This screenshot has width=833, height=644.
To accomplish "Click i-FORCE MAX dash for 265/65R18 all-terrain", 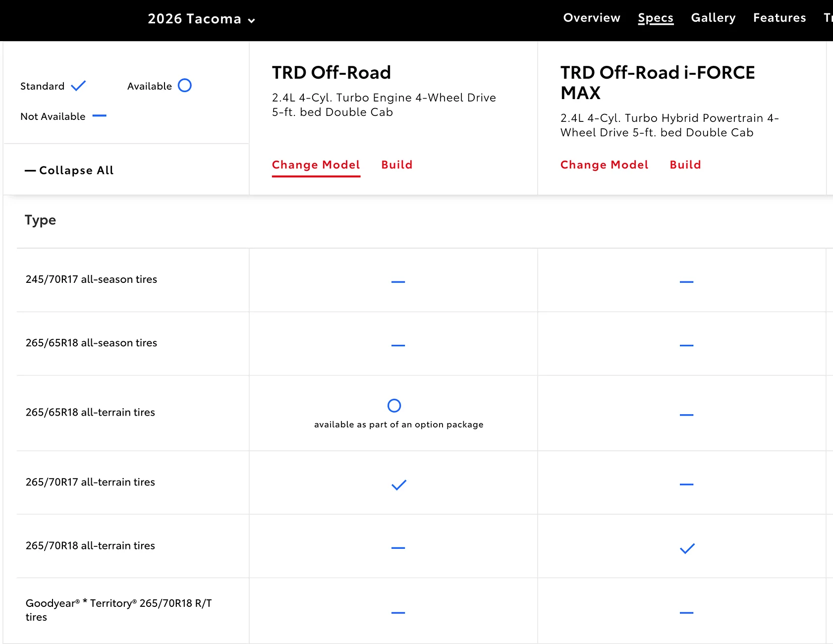I will 686,415.
